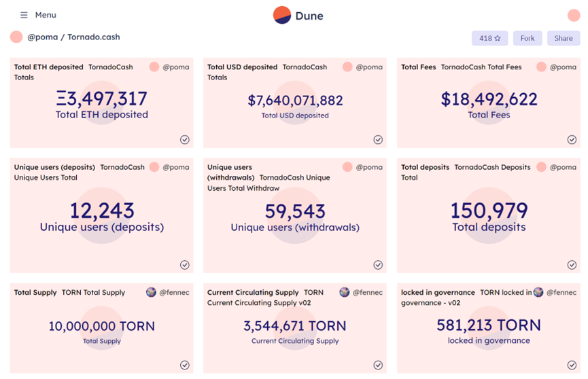Open @poma link on Total USD deposited card

(369, 67)
